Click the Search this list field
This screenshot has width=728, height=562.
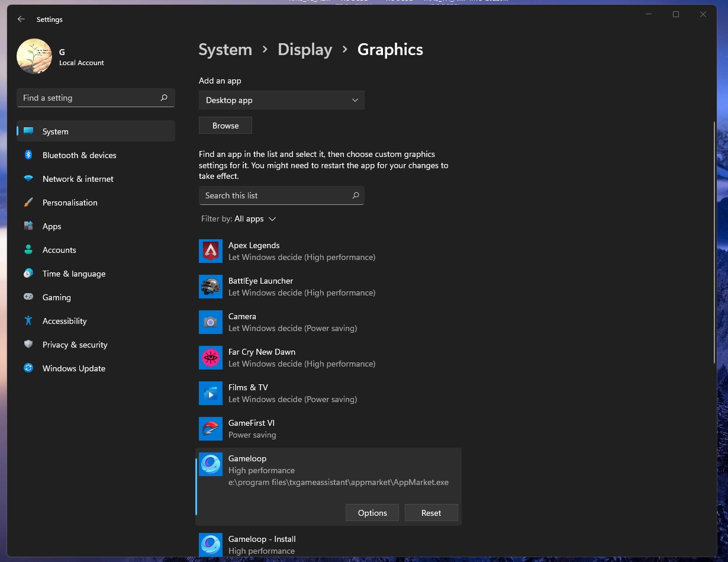(282, 195)
